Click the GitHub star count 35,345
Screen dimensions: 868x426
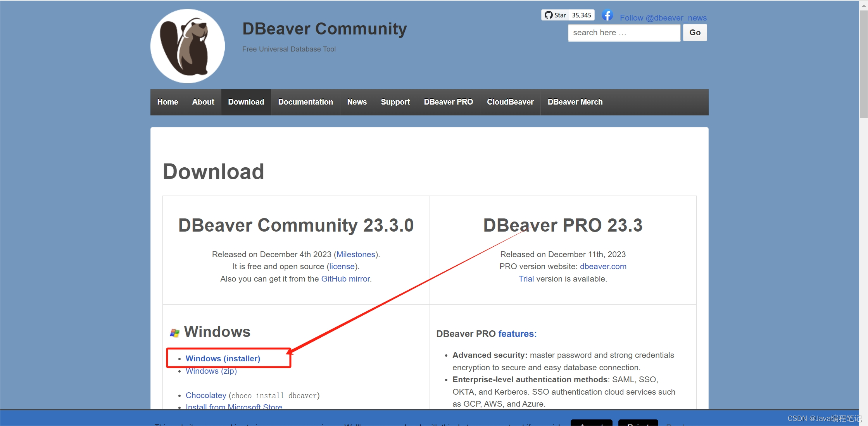click(x=582, y=15)
